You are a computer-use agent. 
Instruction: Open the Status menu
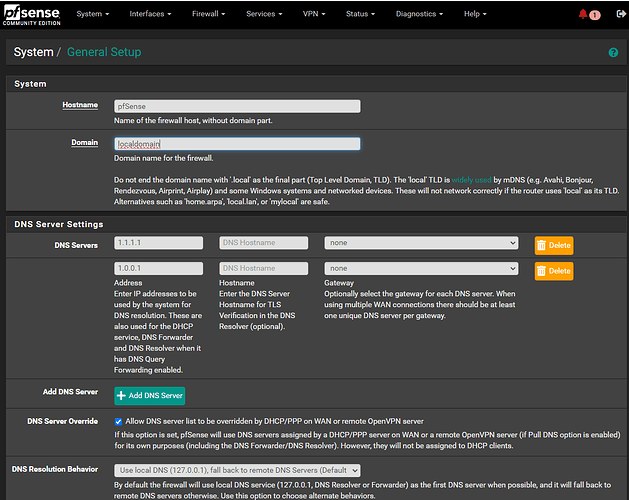tap(360, 14)
